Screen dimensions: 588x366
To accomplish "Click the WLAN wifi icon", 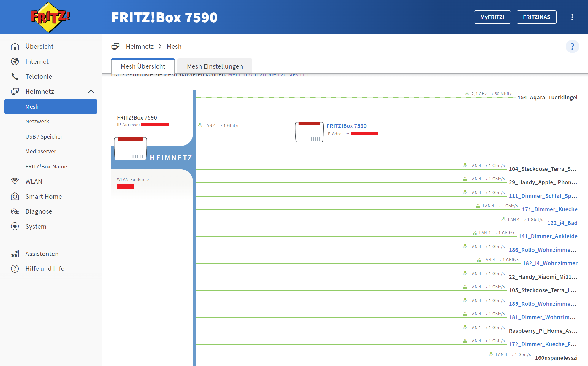I will (x=15, y=181).
